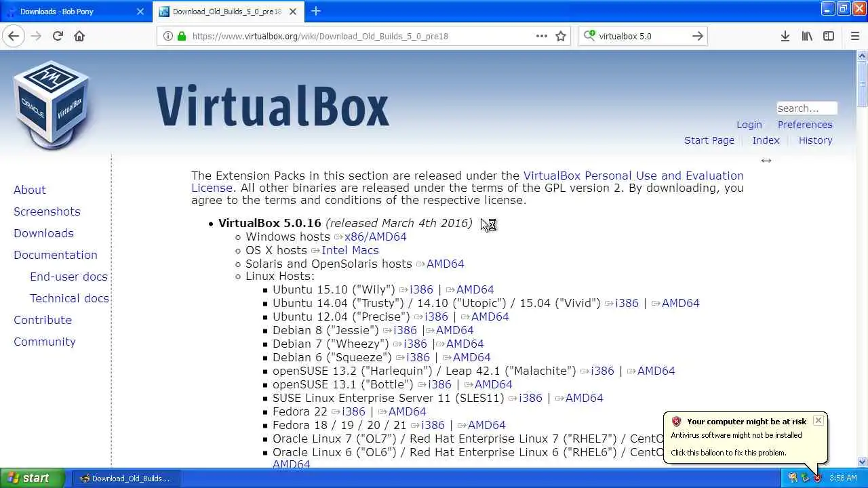Toggle the sidebar view icon
868x488 pixels.
tap(829, 36)
